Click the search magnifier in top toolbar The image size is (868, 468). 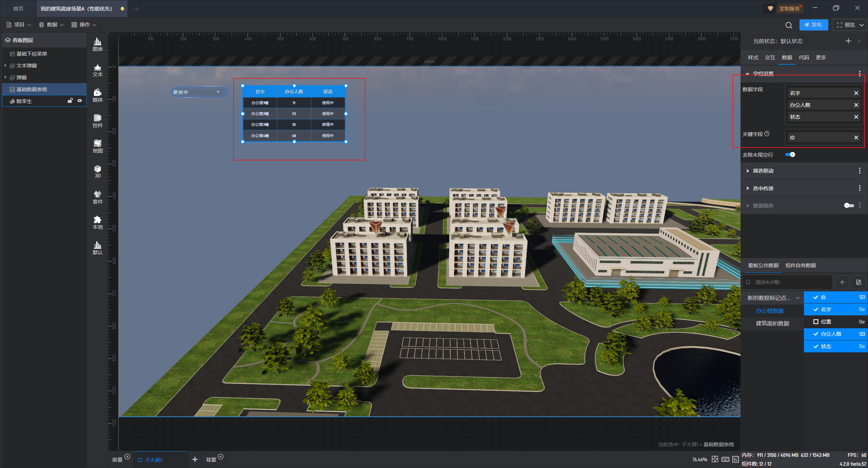pyautogui.click(x=789, y=25)
